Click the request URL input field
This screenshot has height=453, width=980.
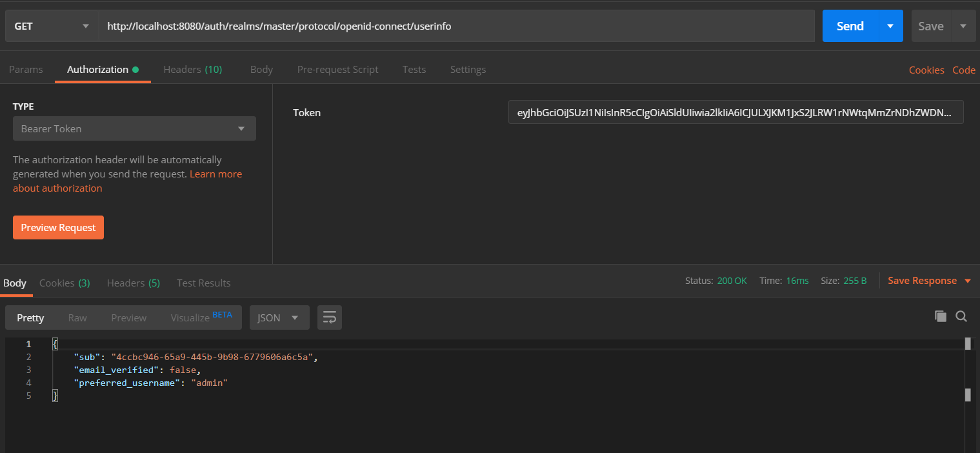(x=452, y=25)
